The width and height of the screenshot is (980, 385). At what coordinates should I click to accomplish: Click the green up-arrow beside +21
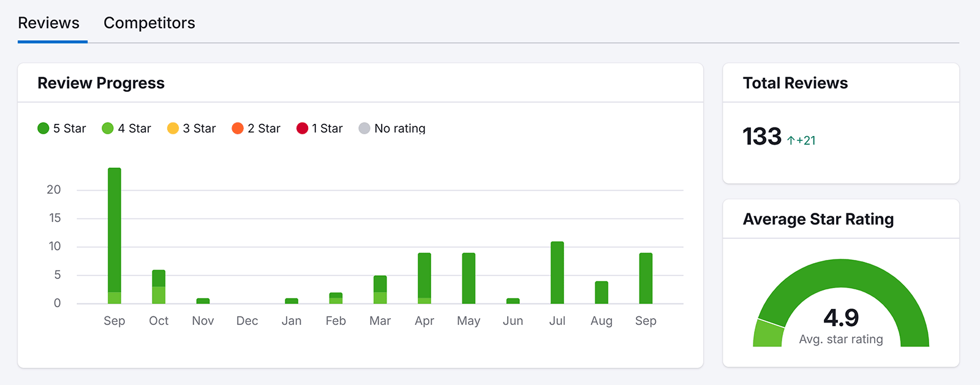point(791,140)
